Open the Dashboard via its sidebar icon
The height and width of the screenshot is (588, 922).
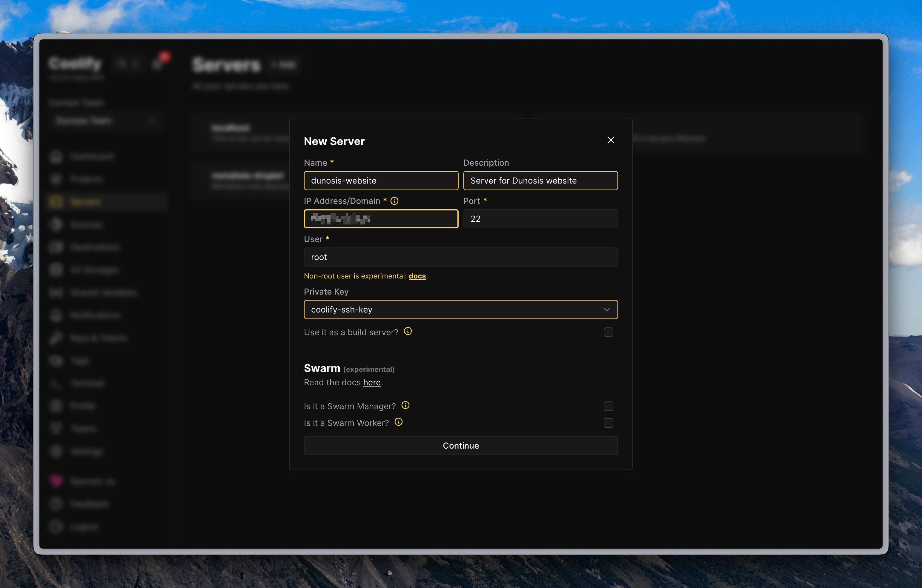coord(56,157)
